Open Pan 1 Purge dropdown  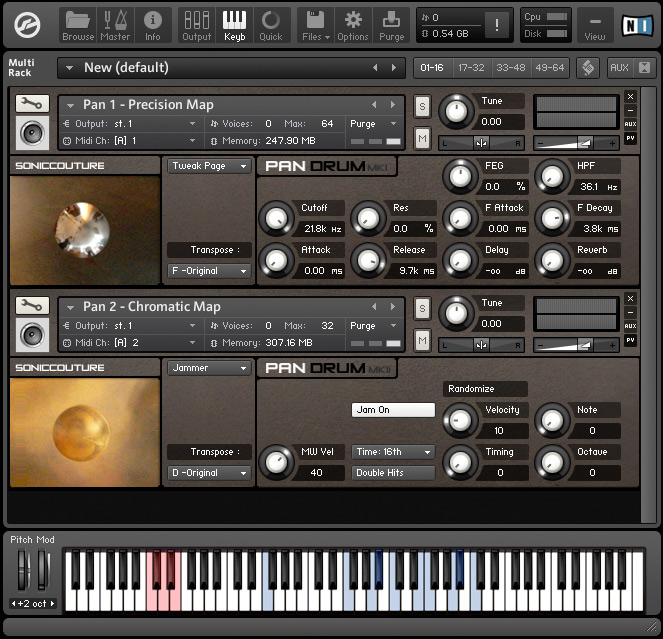pos(374,124)
